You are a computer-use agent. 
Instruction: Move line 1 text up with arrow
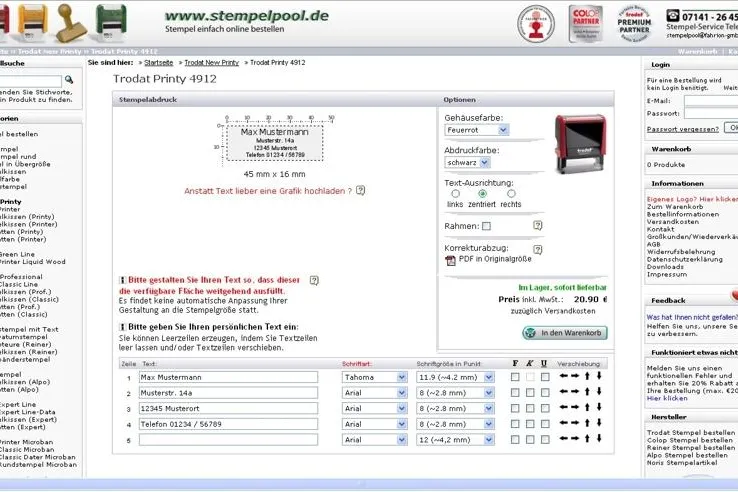click(x=587, y=376)
